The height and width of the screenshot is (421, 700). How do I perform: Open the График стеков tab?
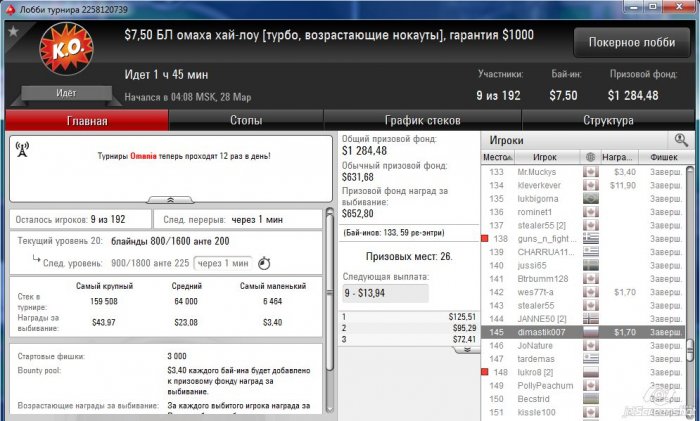(x=422, y=121)
